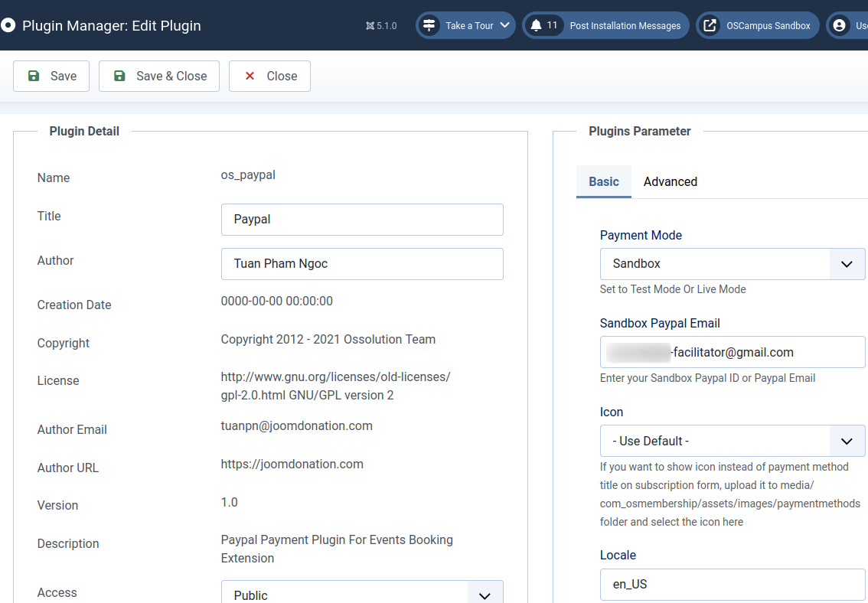Click the https://joomdonation.com author URL text
Viewport: 868px width, 603px height.
[x=292, y=464]
